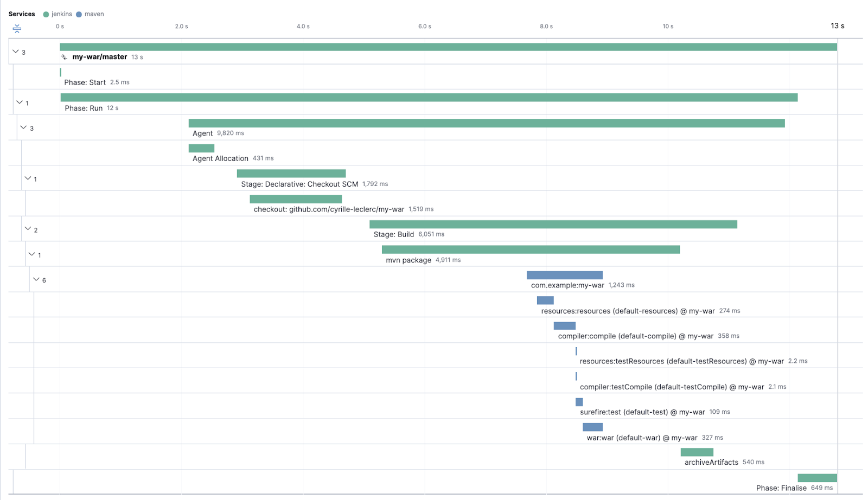The image size is (868, 500).
Task: Collapse Stage: Declarative Checkout SCM chevron
Action: pos(28,178)
